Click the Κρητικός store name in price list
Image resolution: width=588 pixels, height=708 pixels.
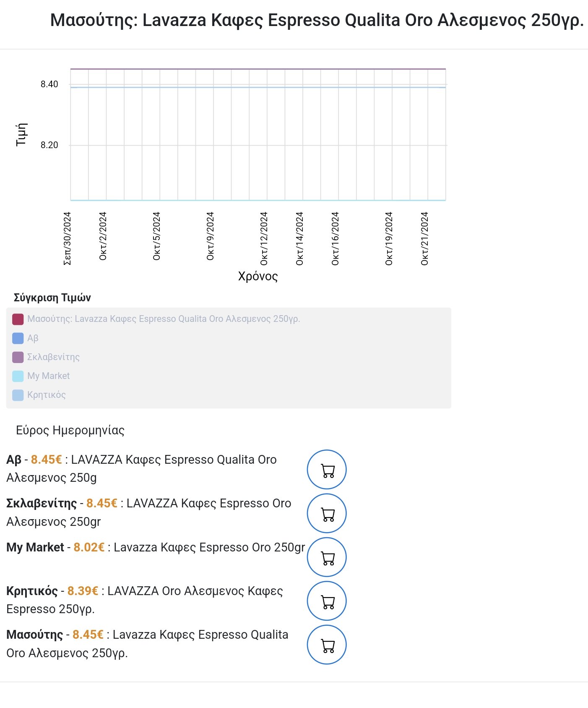(x=32, y=591)
